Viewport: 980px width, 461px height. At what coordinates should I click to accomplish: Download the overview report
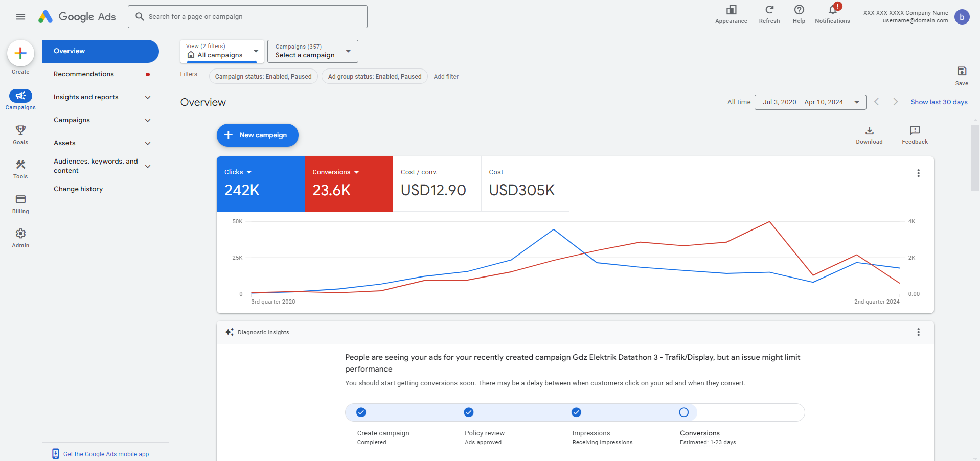(x=869, y=131)
